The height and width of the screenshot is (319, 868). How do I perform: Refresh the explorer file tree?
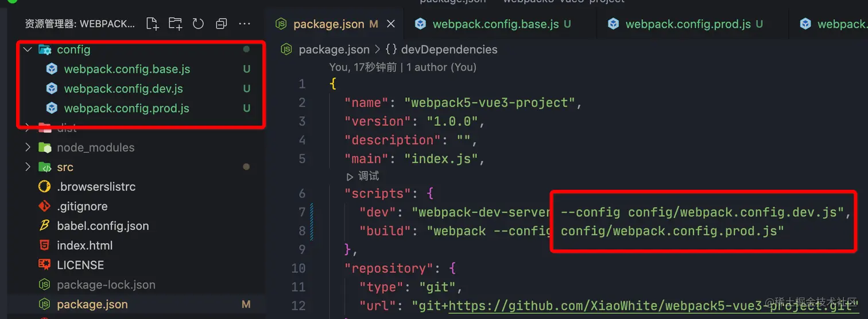tap(198, 24)
